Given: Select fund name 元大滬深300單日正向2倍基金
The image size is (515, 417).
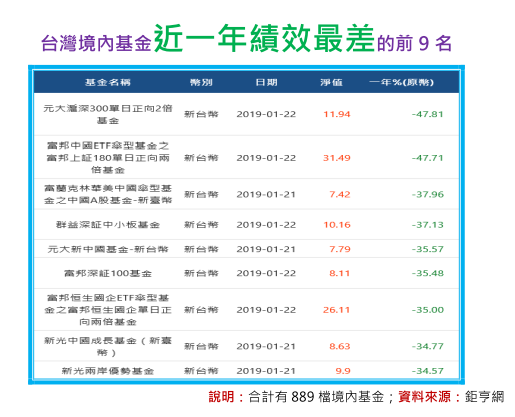Looking at the screenshot, I should [108, 114].
